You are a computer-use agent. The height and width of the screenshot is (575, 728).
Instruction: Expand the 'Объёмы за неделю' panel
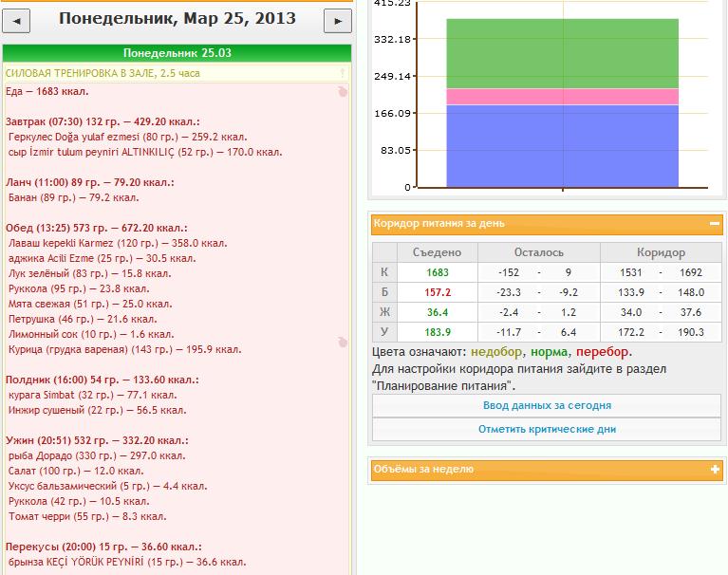point(715,469)
